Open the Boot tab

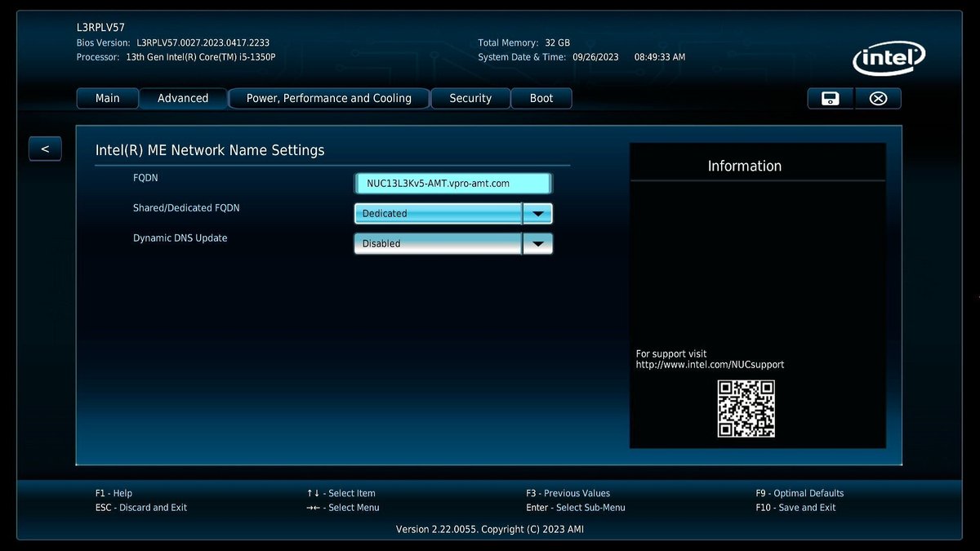tap(541, 98)
